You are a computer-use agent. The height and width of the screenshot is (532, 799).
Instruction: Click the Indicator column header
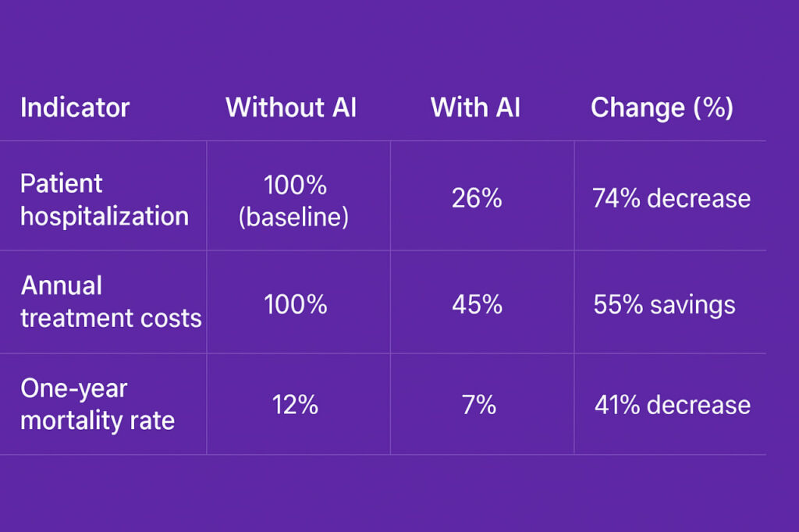75,108
